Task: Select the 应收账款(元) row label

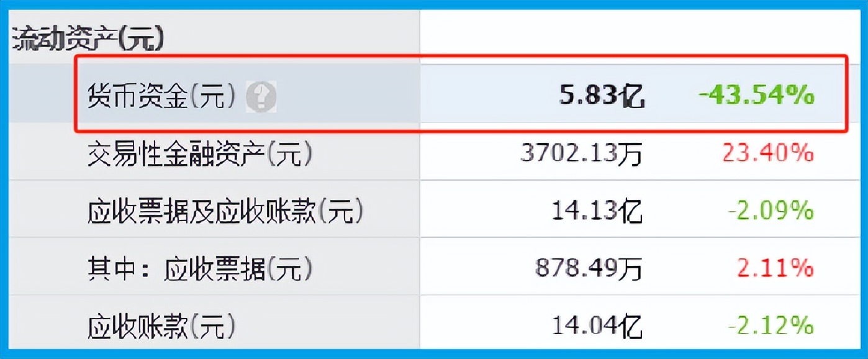Action: [161, 326]
